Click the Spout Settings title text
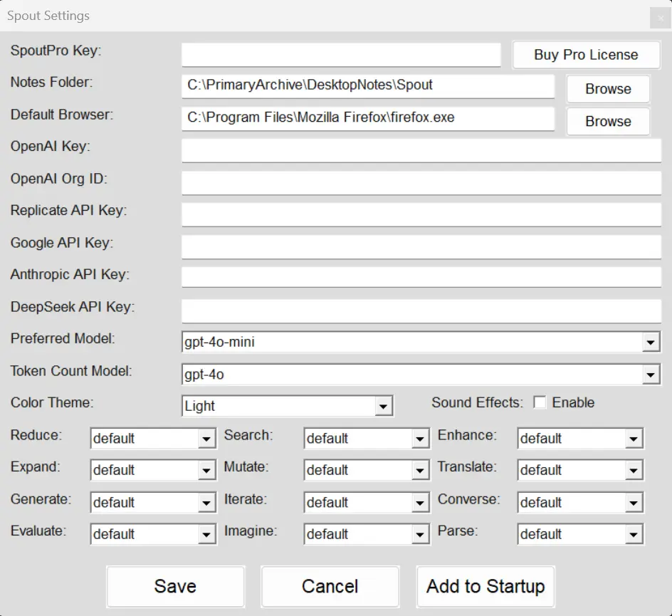The width and height of the screenshot is (672, 616). point(48,16)
